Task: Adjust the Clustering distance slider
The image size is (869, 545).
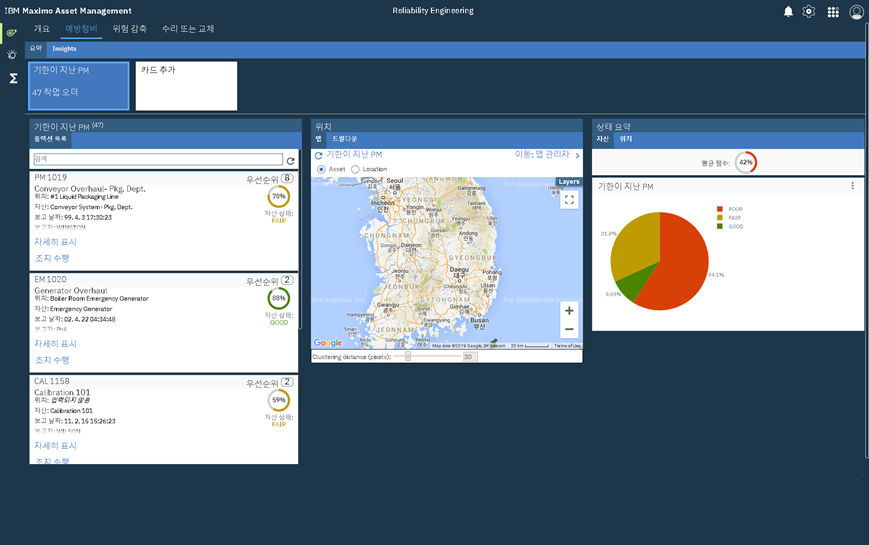Action: click(x=407, y=356)
